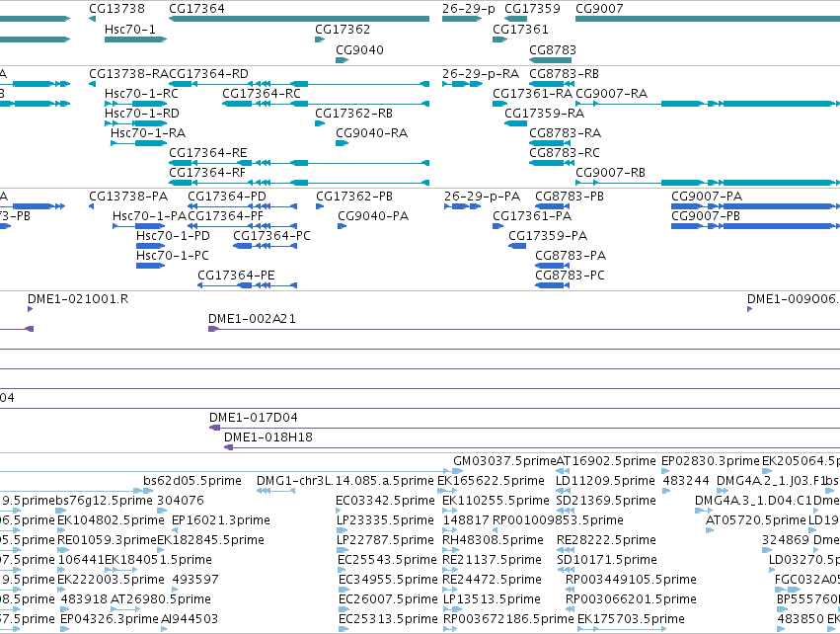Click transcript CG17361-RA
The width and height of the screenshot is (840, 634).
(x=499, y=104)
